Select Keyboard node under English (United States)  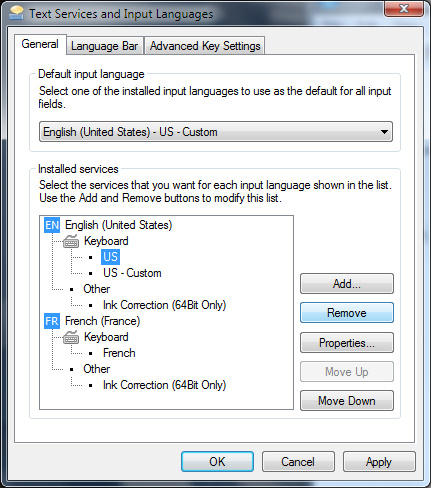[x=106, y=241]
